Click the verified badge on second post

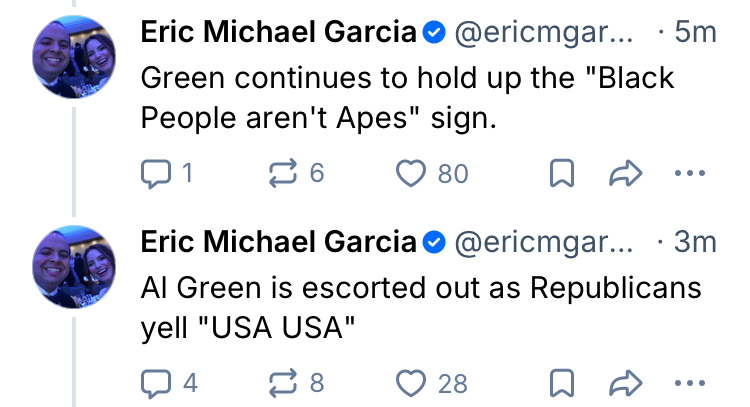click(433, 242)
